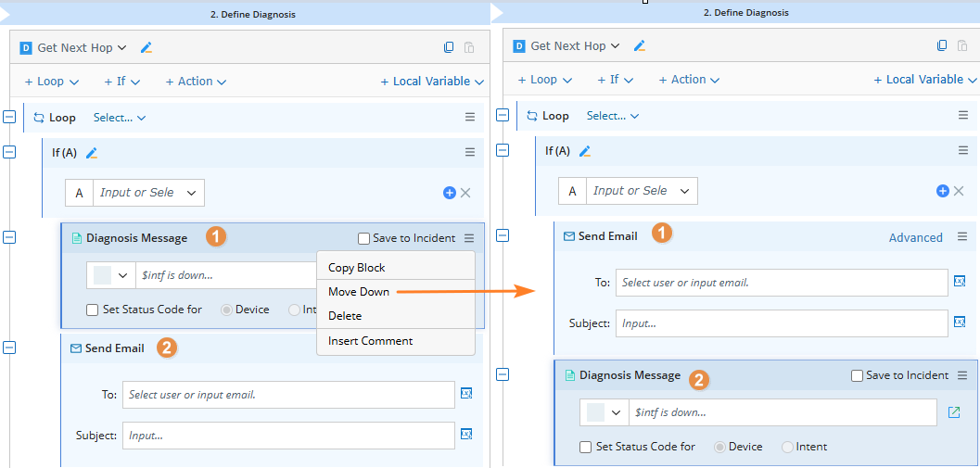The width and height of the screenshot is (980, 468).
Task: Select Intent radio button in right panel
Action: (788, 447)
